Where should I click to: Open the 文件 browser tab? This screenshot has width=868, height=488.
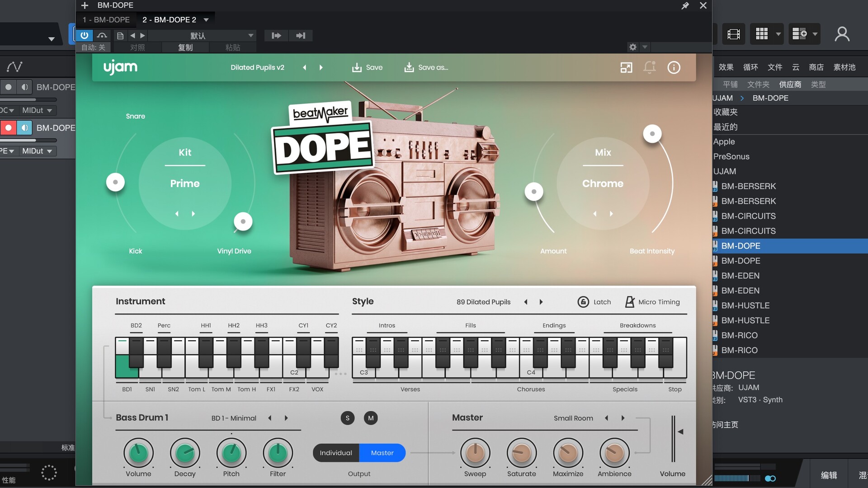(775, 67)
